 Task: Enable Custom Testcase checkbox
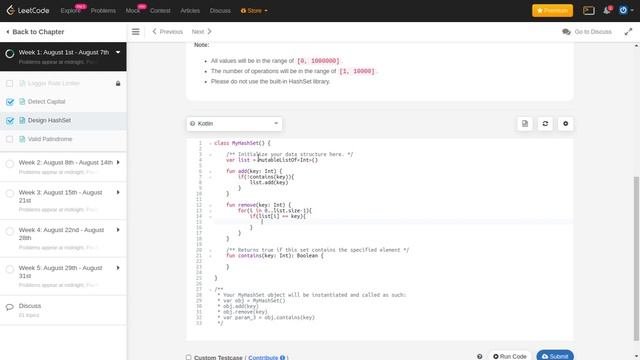188,357
